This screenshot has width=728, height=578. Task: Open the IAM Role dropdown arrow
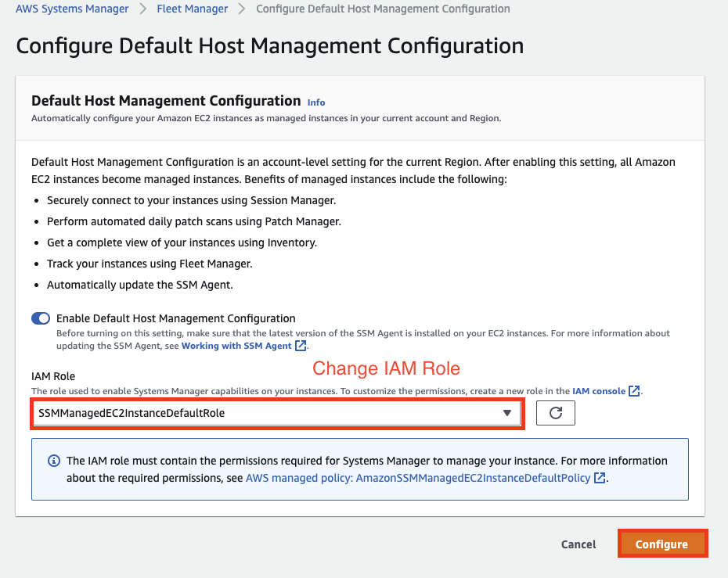(507, 413)
